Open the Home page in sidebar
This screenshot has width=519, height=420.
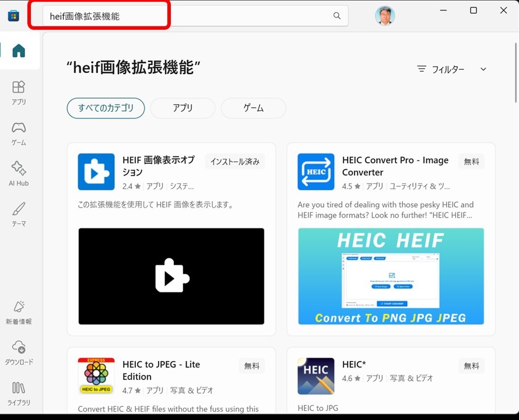(x=19, y=51)
